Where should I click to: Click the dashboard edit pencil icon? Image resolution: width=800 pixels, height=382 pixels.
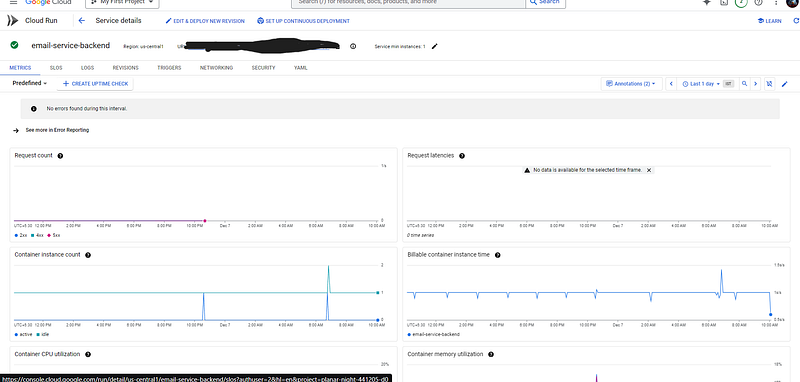click(x=785, y=84)
